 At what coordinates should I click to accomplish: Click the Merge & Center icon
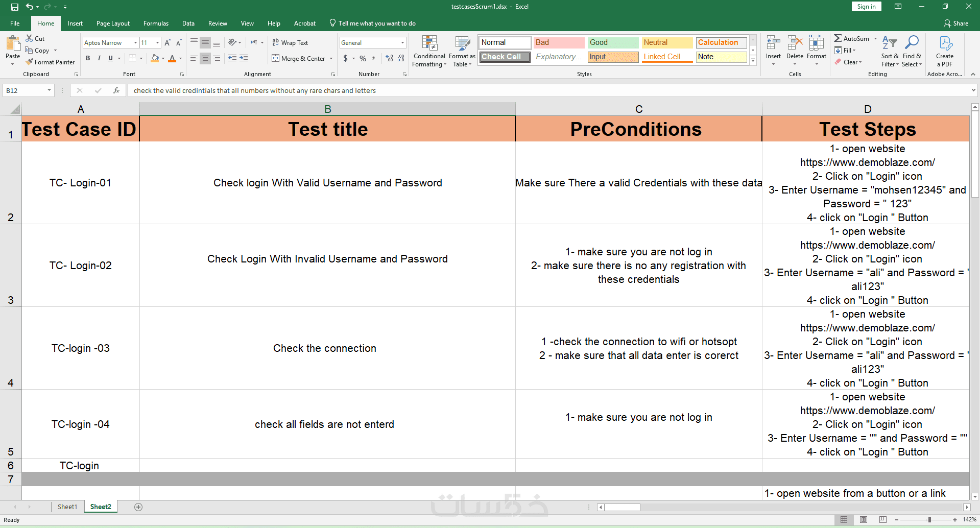(276, 58)
